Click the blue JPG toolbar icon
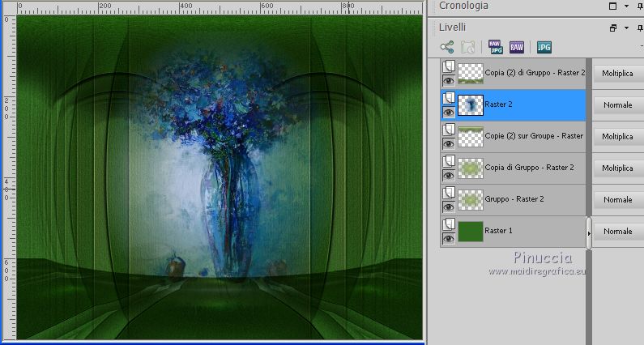 tap(544, 47)
